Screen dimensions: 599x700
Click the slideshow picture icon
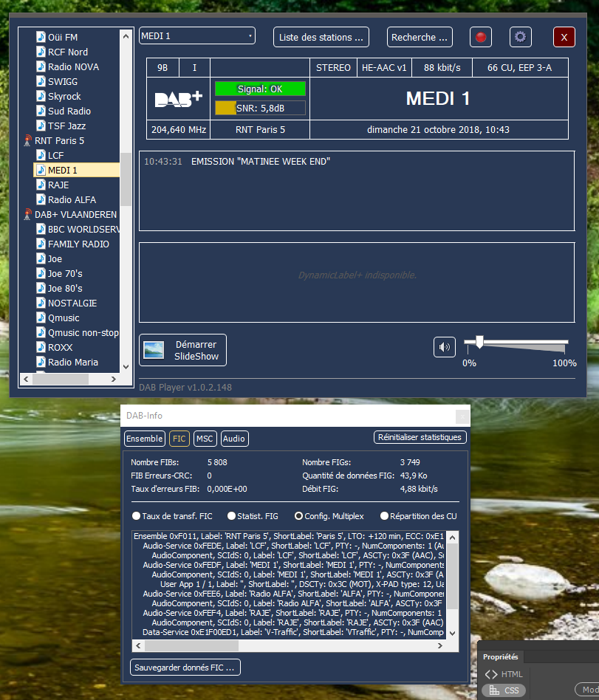point(154,350)
